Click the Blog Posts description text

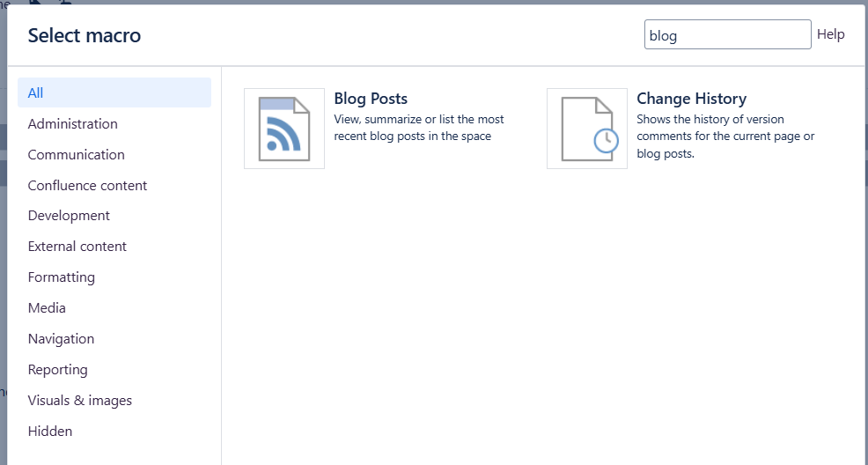point(419,128)
